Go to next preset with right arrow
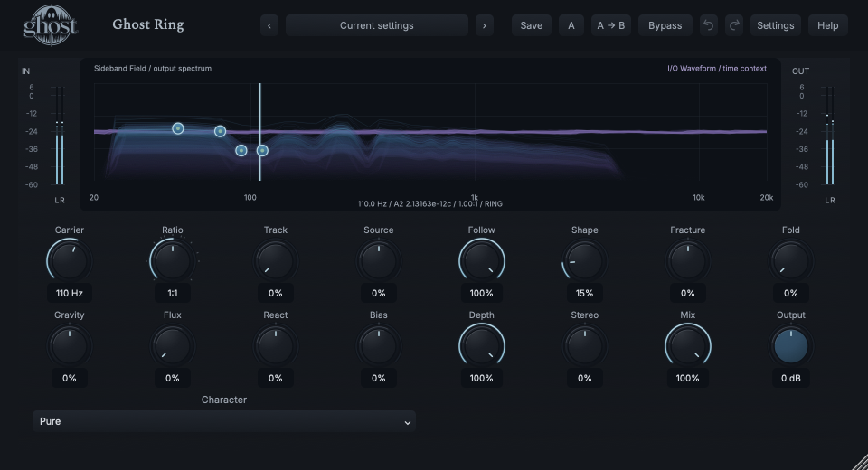This screenshot has height=470, width=868. (x=485, y=25)
